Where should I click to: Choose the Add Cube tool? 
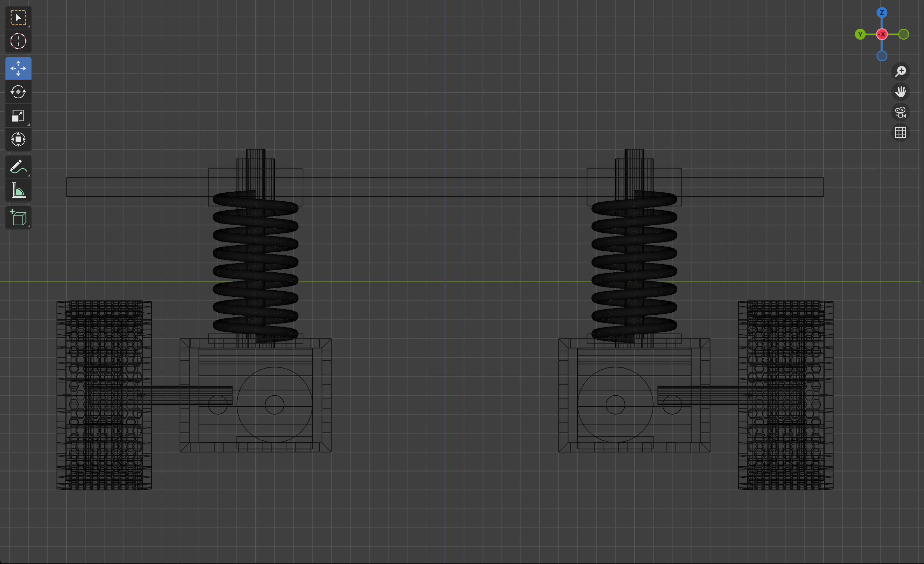(x=18, y=218)
